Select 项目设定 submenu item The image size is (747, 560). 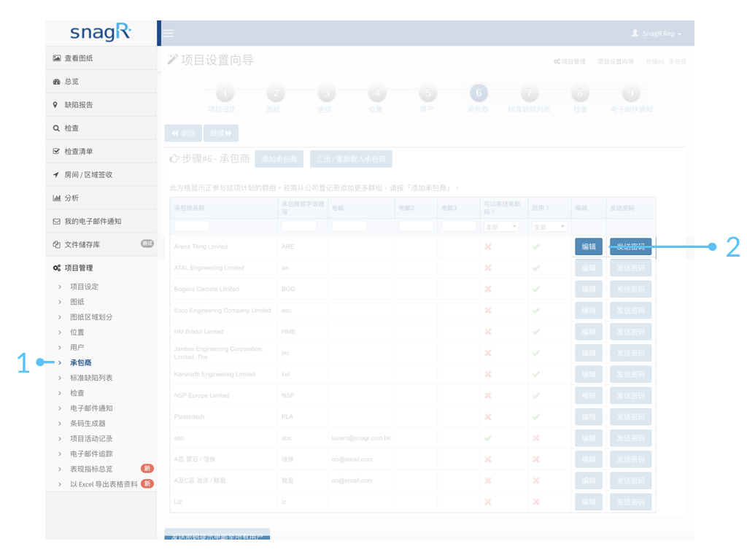[x=85, y=287]
